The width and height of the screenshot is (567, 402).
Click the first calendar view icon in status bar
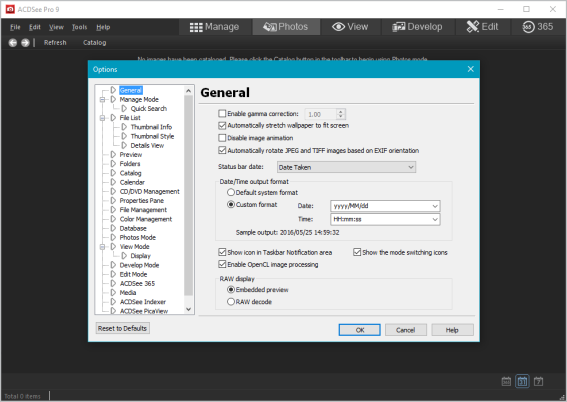pyautogui.click(x=506, y=381)
